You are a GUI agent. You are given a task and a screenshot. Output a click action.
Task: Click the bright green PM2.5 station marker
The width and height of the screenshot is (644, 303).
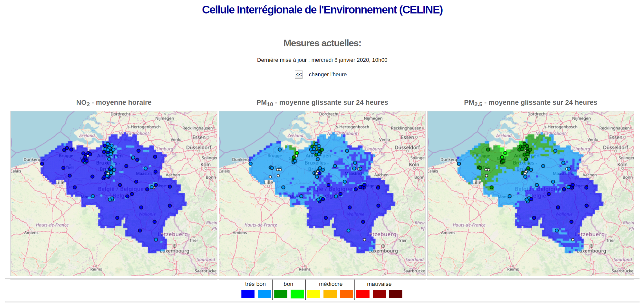[x=505, y=153]
